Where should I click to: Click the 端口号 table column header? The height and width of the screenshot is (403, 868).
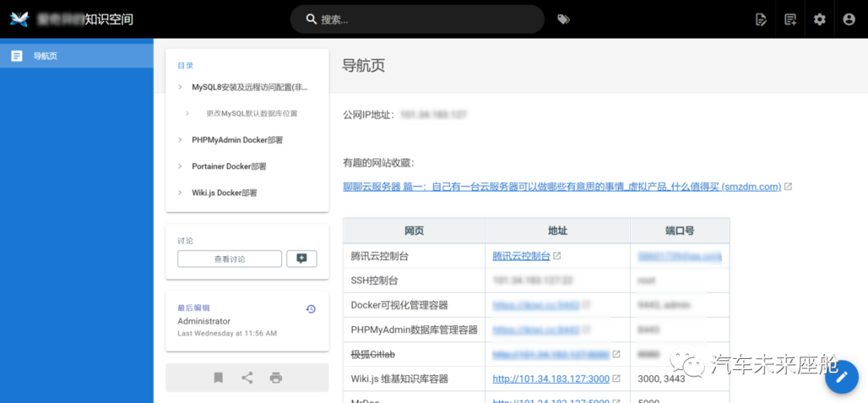pyautogui.click(x=680, y=230)
